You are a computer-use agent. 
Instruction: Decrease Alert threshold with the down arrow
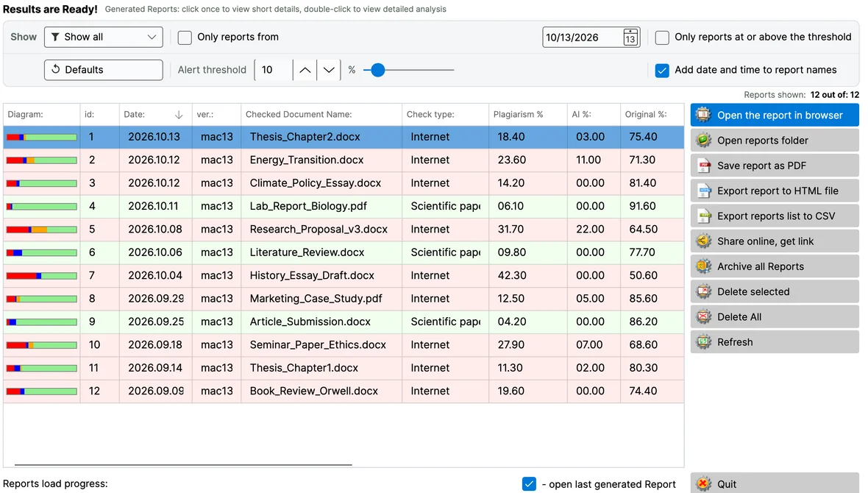coord(329,70)
